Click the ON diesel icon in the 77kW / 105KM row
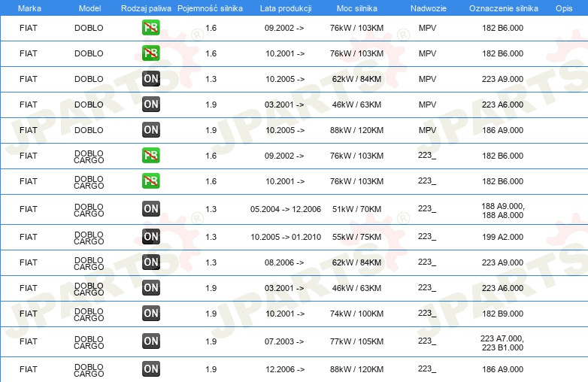Screen dimensions: 588x382 pos(150,341)
